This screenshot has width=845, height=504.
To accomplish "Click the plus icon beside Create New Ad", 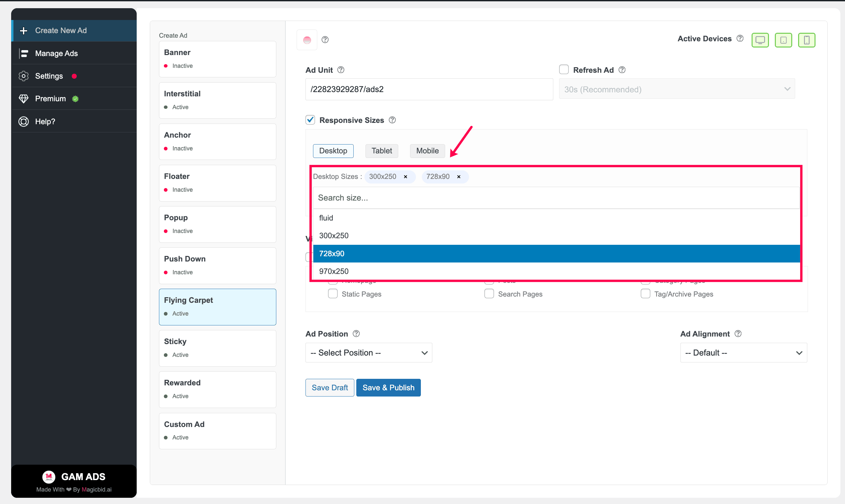I will click(x=23, y=30).
